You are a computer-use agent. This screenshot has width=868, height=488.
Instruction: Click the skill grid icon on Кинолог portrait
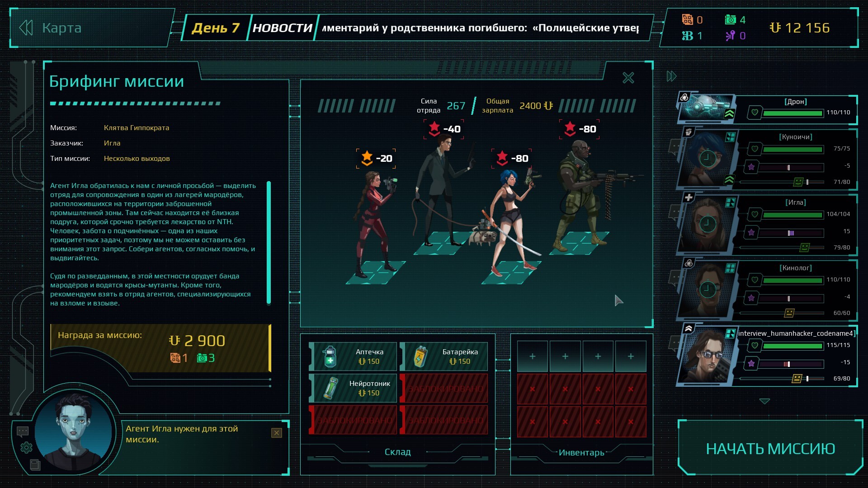(x=730, y=268)
